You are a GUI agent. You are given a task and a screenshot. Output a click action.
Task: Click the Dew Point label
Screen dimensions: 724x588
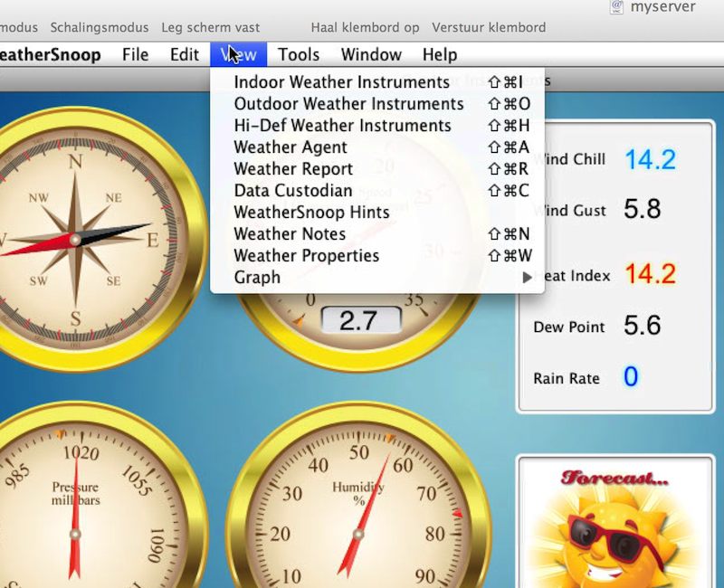pos(569,327)
